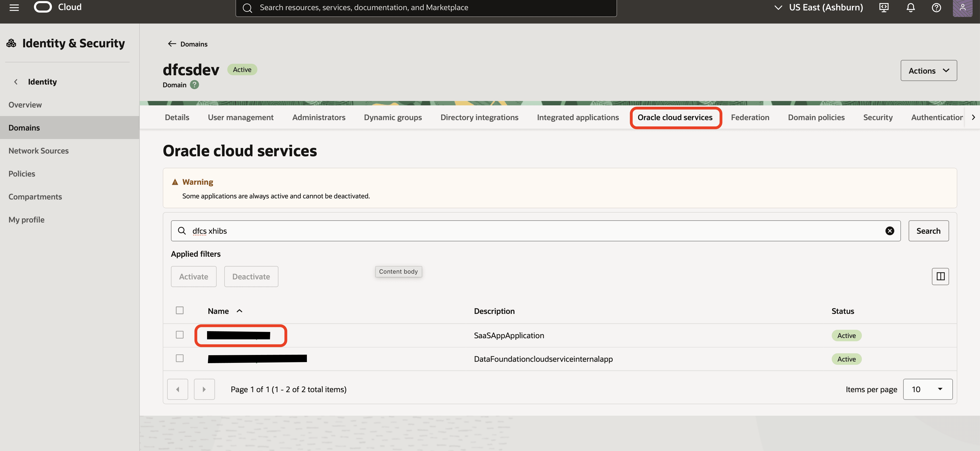The height and width of the screenshot is (451, 980).
Task: Open the help question mark menu
Action: coord(936,7)
